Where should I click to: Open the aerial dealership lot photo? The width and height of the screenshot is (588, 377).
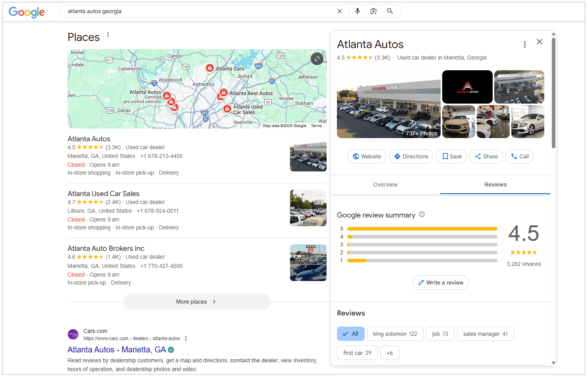[519, 87]
